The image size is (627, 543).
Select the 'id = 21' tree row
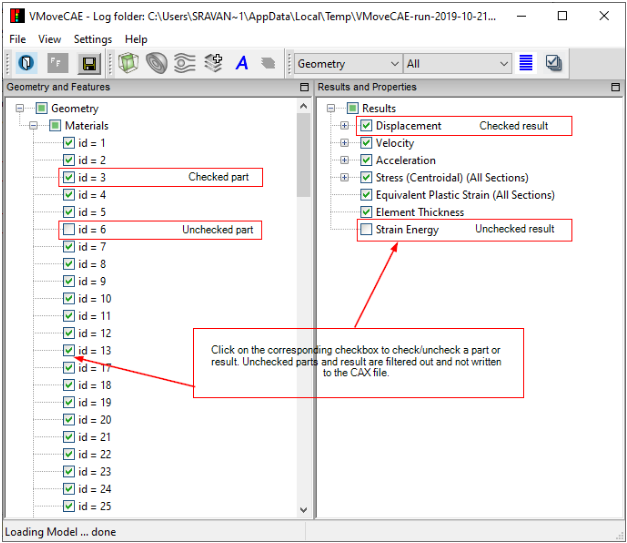click(x=94, y=437)
